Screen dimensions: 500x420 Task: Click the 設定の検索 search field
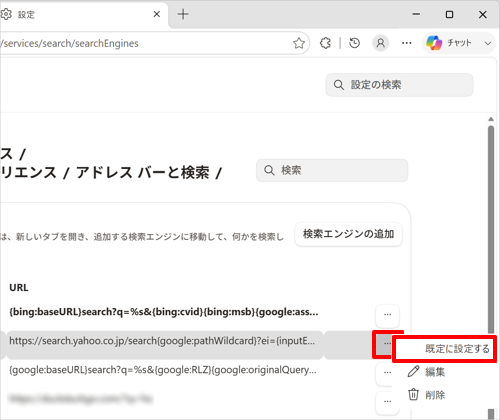click(399, 85)
